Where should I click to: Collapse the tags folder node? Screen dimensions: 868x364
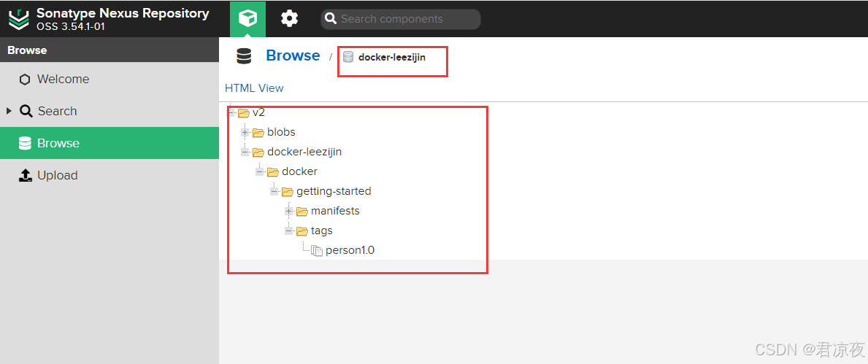[x=289, y=231]
